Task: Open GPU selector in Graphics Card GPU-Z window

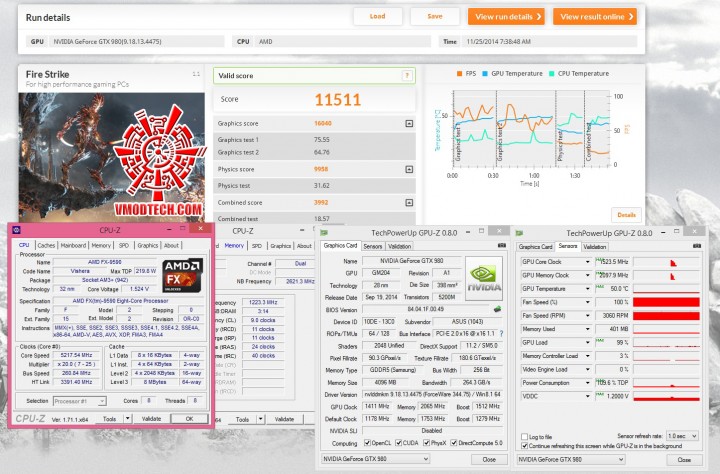Action: click(x=375, y=458)
